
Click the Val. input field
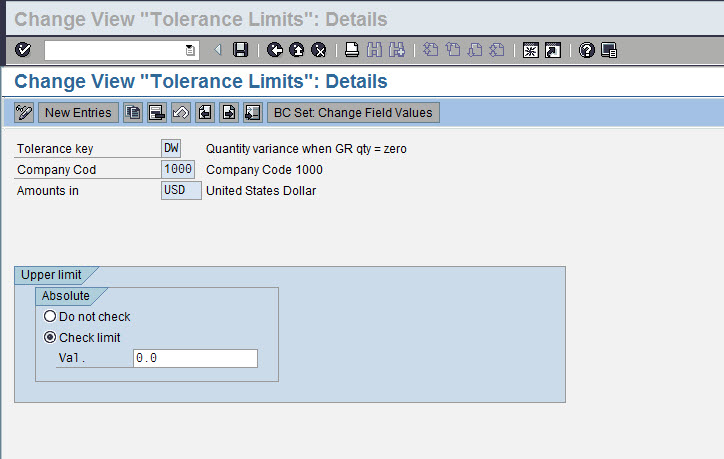click(x=195, y=358)
